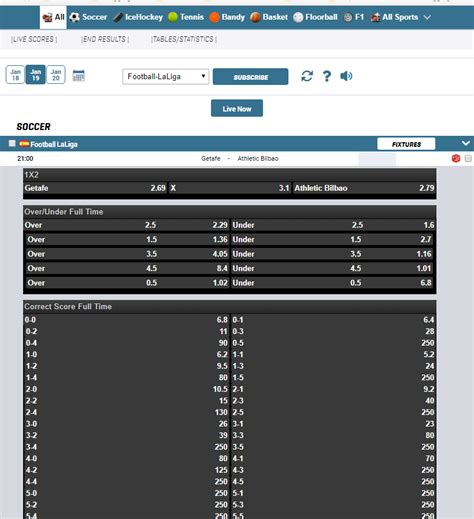Open the Tennis tab
The width and height of the screenshot is (474, 519).
pos(186,17)
